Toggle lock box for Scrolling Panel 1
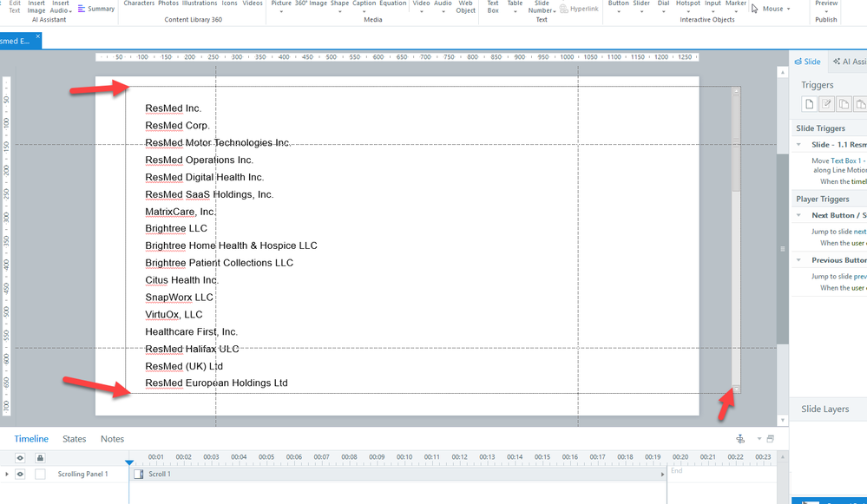 (40, 475)
